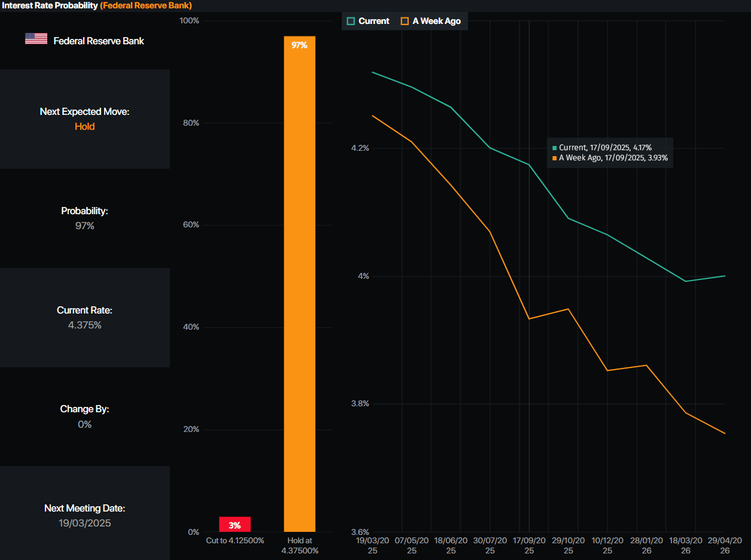Screen dimensions: 751x560
Task: Click the Probability 97% panel
Action: 84,218
